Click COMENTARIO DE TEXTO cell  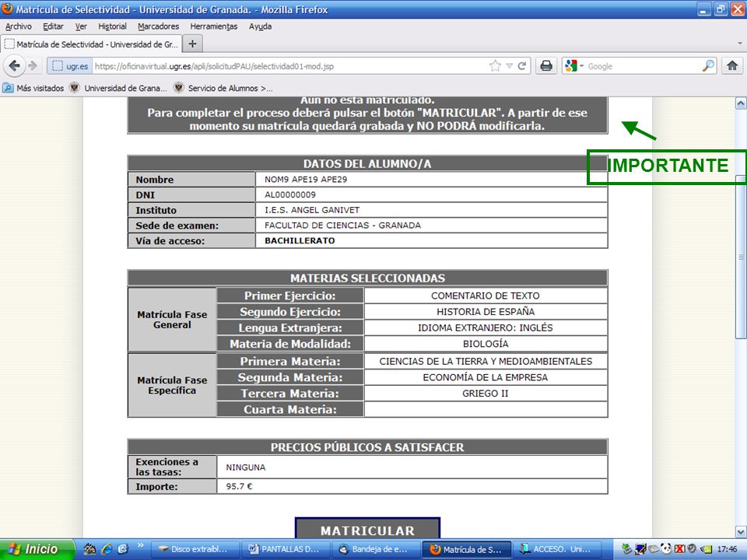click(x=486, y=296)
